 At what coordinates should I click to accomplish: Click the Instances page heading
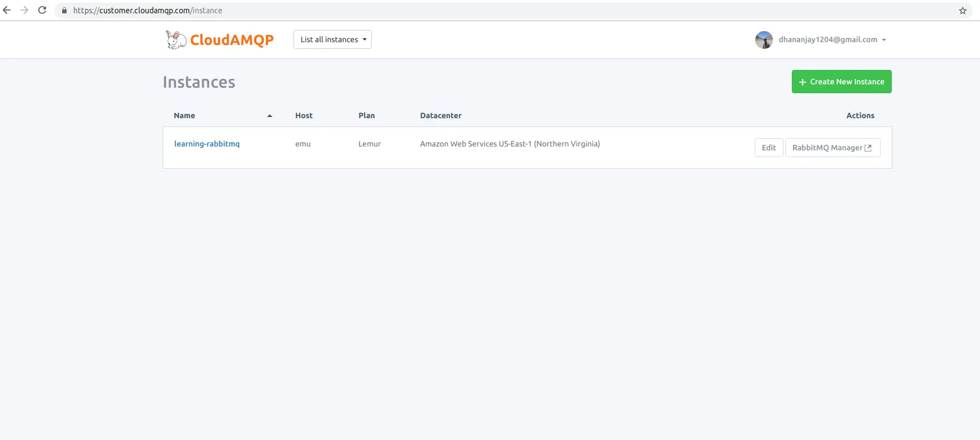click(199, 82)
